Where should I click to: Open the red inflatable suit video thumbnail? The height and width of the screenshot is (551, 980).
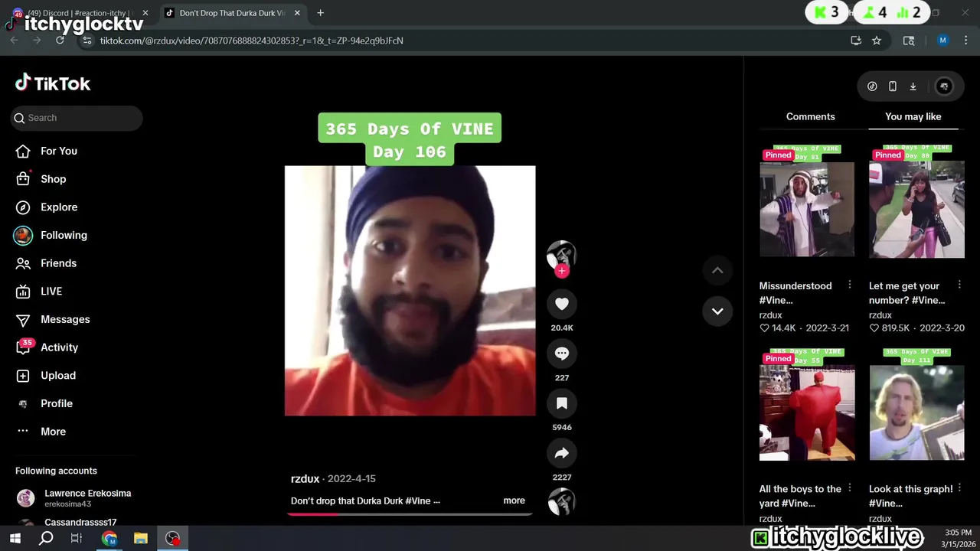click(x=807, y=405)
